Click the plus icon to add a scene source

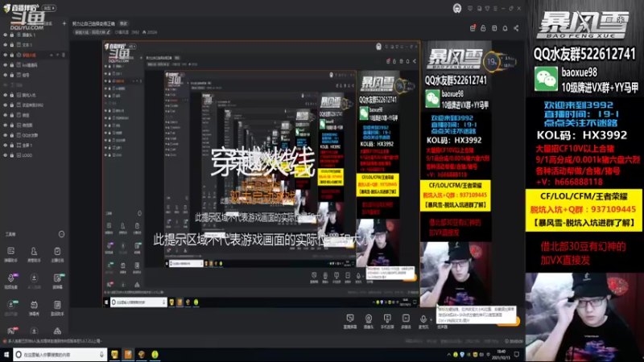pos(64,23)
